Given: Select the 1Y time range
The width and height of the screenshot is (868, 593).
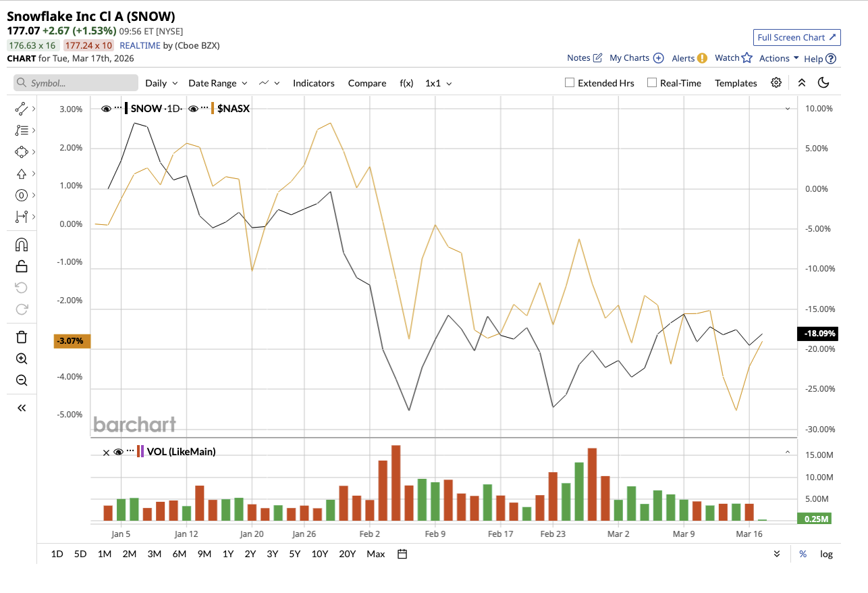Looking at the screenshot, I should [227, 554].
